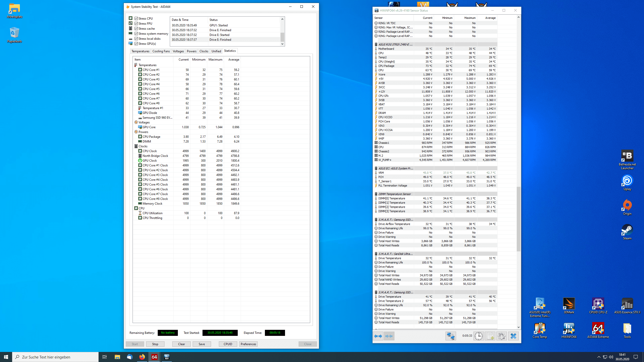This screenshot has height=362, width=644.
Task: Toggle Stress GPU(s) checkbox
Action: pyautogui.click(x=136, y=43)
